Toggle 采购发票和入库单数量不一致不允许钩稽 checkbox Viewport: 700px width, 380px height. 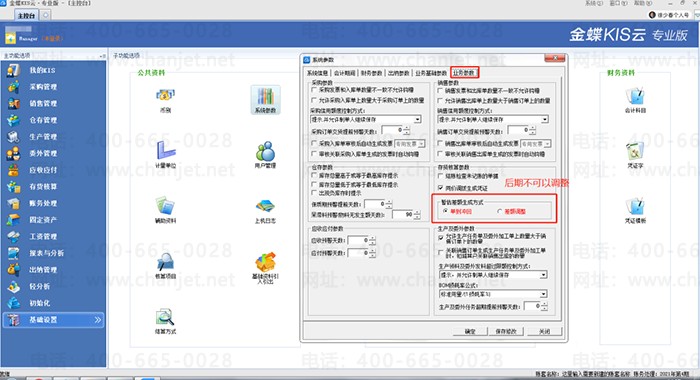click(314, 90)
